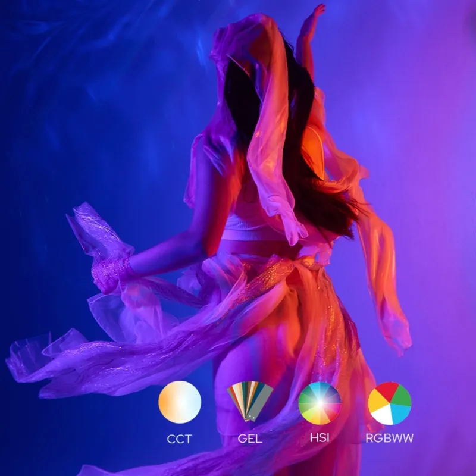The width and height of the screenshot is (476, 476).
Task: Click the white center of CCT circle
Action: point(183,402)
